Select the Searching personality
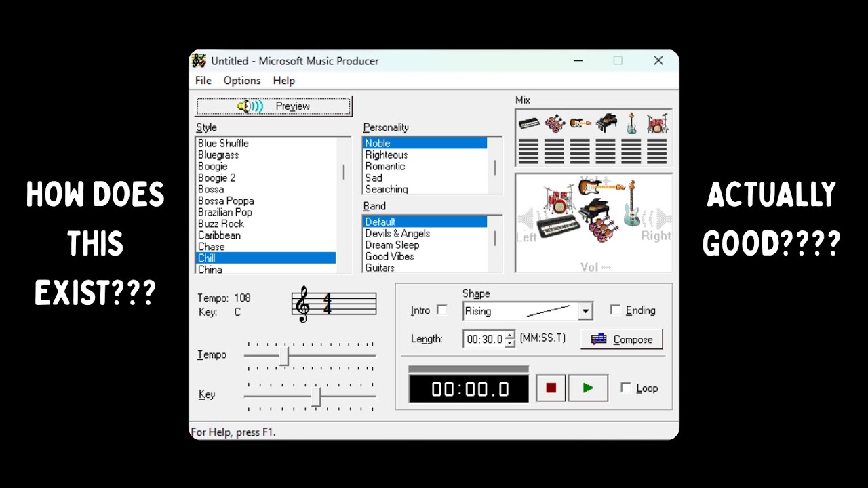868x488 pixels. click(425, 189)
